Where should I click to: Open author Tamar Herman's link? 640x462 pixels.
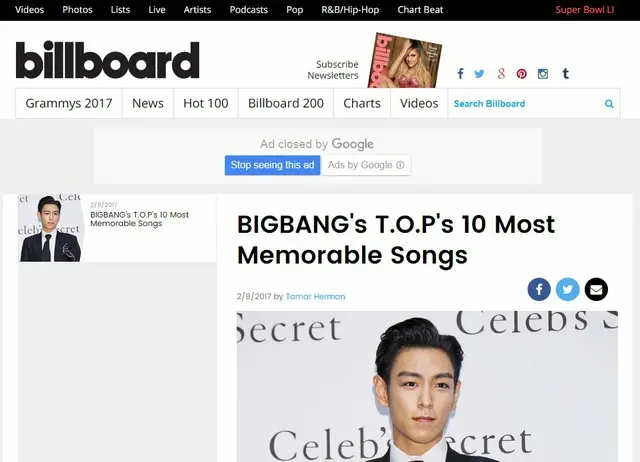pos(316,296)
